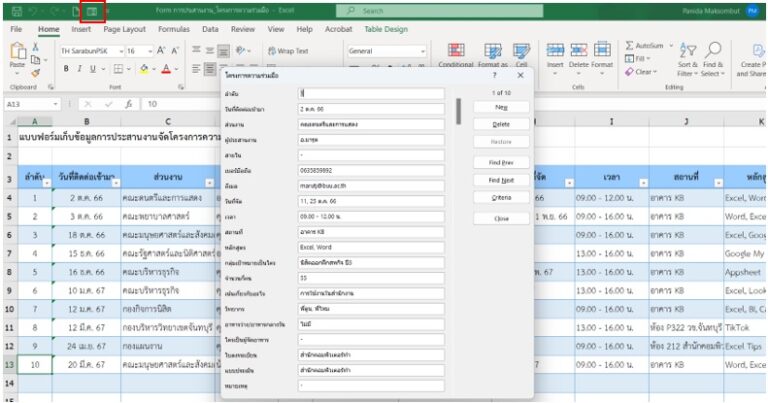768x403 pixels.
Task: Click the Delete cells icon in ribbon
Action: tap(579, 52)
